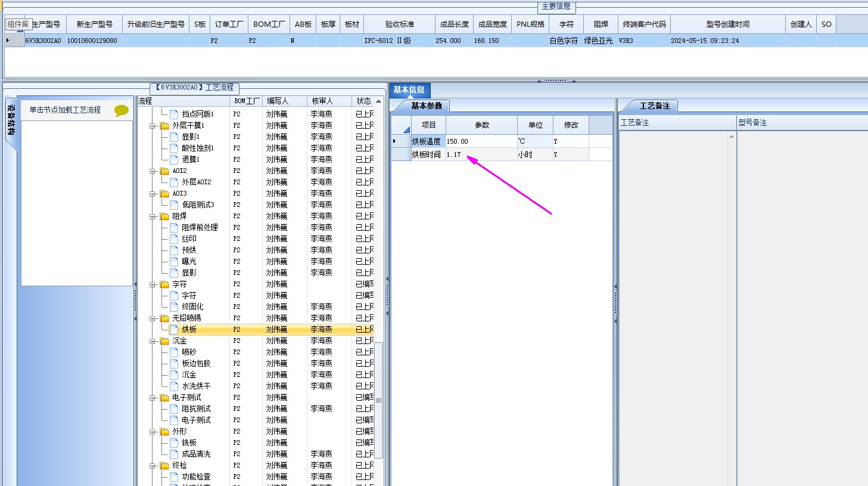The width and height of the screenshot is (868, 486).
Task: Collapse the 终检 folder node
Action: 153,466
